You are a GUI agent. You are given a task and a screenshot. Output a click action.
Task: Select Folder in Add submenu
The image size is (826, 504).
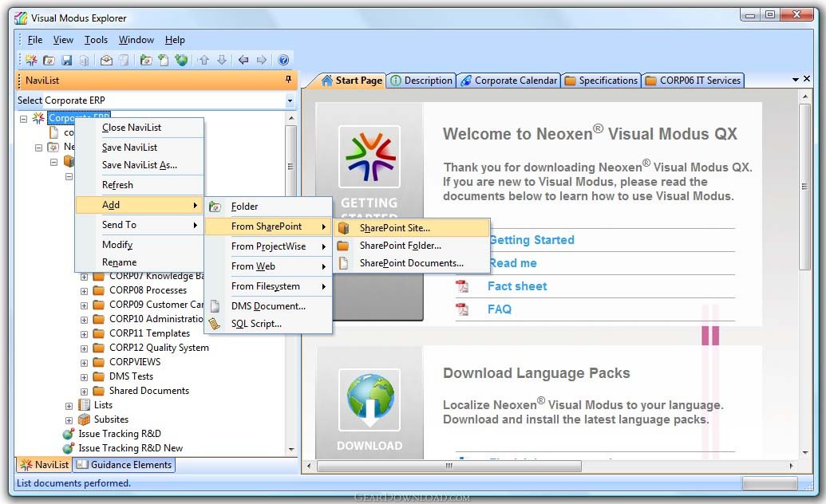pyautogui.click(x=268, y=207)
